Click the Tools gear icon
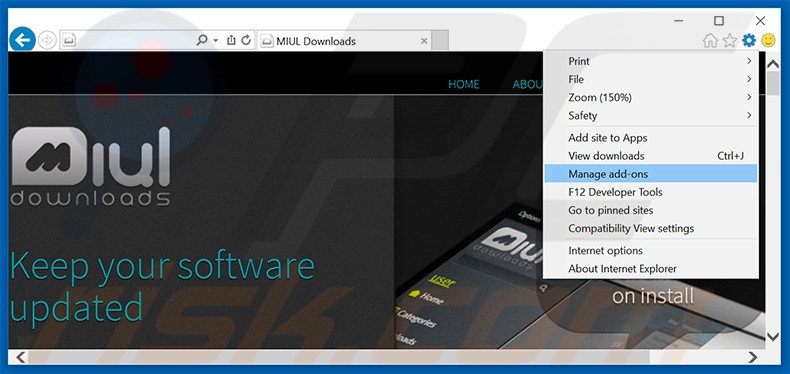 (749, 40)
